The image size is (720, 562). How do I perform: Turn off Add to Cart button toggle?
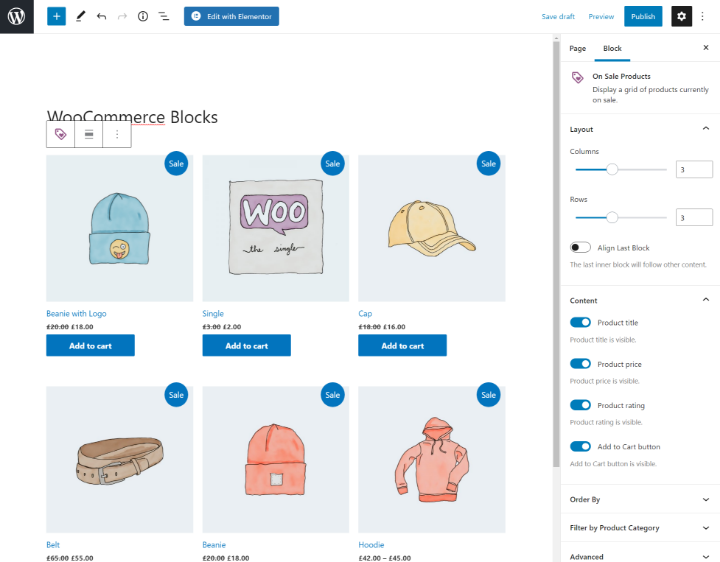pos(580,446)
